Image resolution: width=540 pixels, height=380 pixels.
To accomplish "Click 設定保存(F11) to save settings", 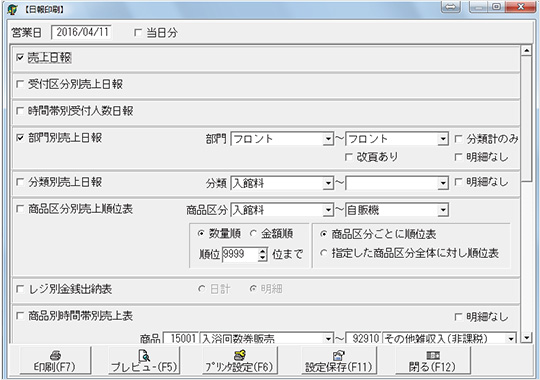I will coord(339,360).
